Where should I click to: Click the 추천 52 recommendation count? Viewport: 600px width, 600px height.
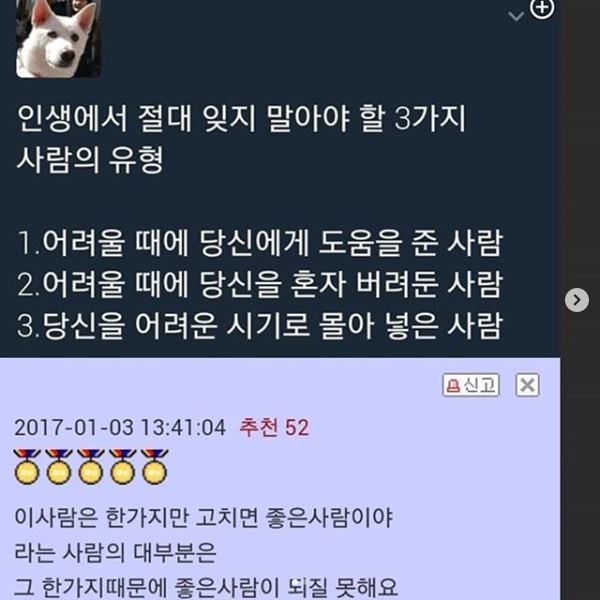(274, 427)
